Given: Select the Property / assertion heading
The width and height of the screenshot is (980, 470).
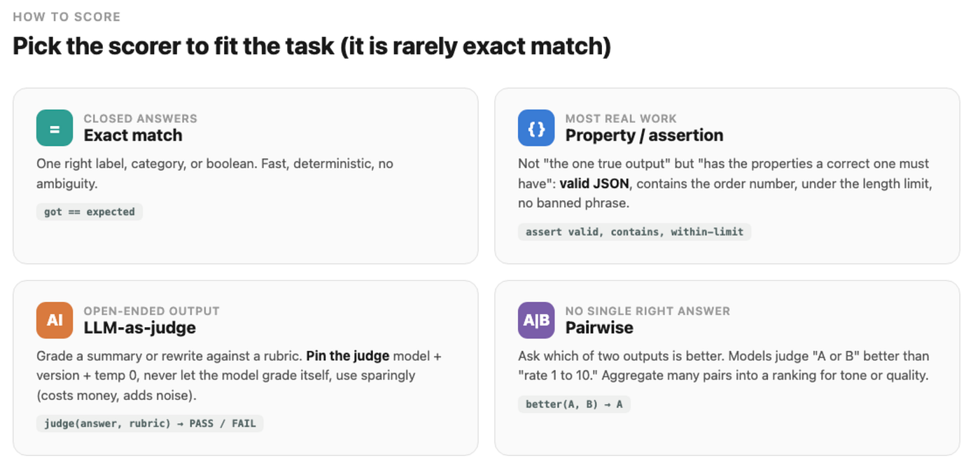Looking at the screenshot, I should point(644,135).
